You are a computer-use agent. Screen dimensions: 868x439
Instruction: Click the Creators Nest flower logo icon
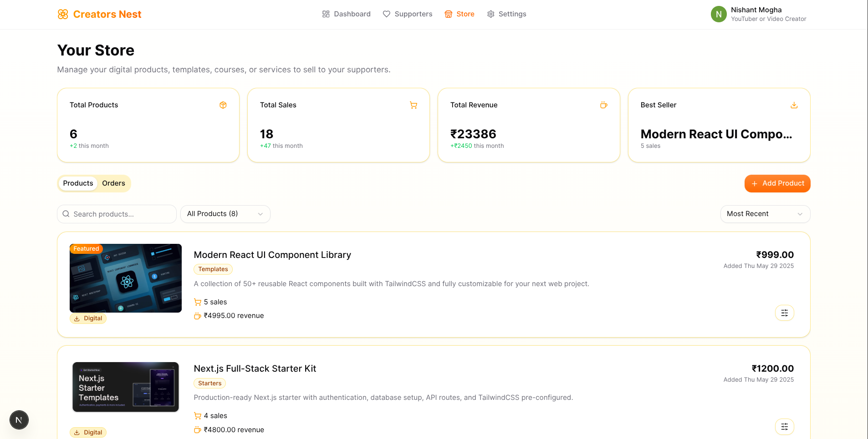click(x=63, y=14)
